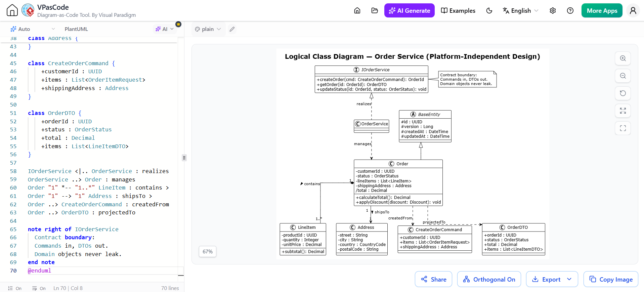The height and width of the screenshot is (292, 644).
Task: Open the plain theme dropdown
Action: (208, 29)
